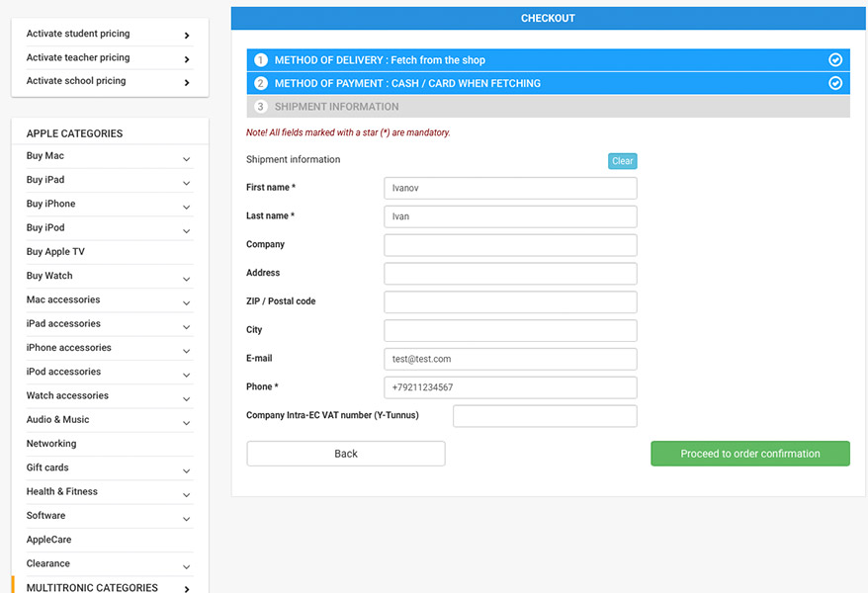The image size is (868, 593).
Task: Click the Back button
Action: [346, 454]
